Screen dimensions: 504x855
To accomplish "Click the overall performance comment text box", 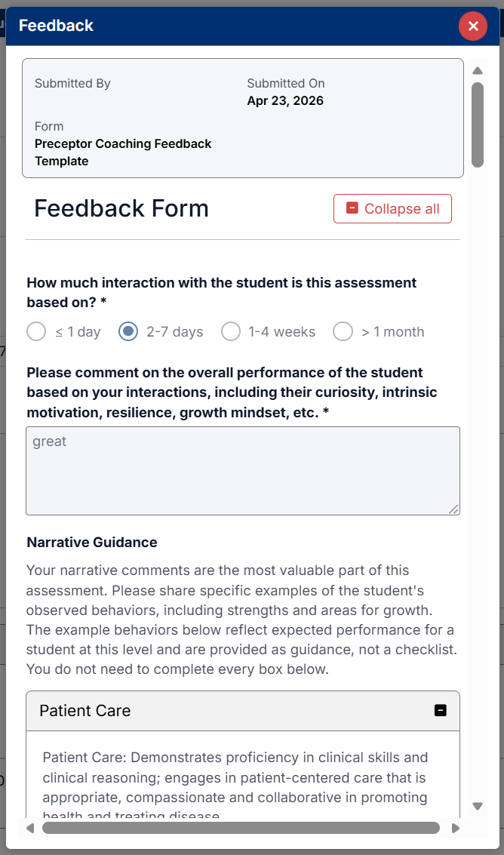I will [242, 471].
